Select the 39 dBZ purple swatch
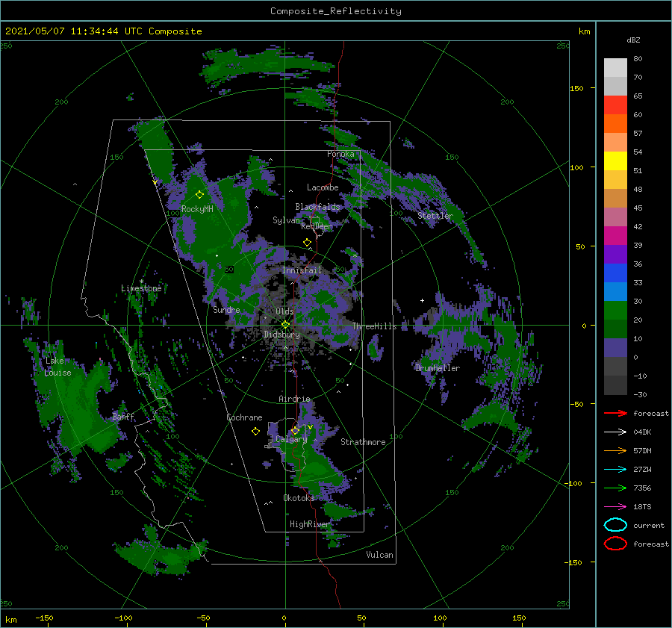The image size is (672, 628). point(615,254)
